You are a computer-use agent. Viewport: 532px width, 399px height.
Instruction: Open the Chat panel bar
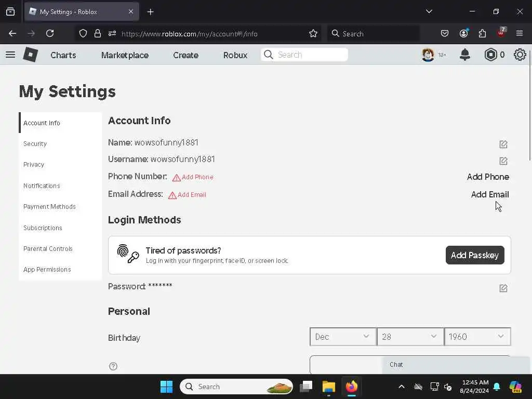456,365
